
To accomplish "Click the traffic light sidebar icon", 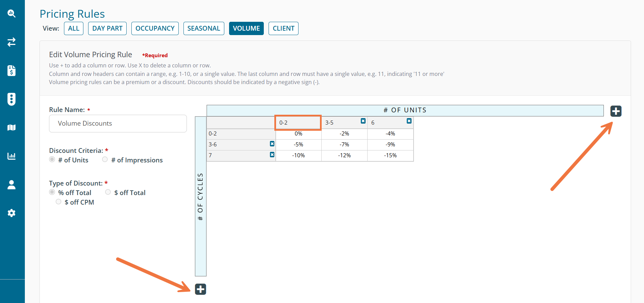I will pyautogui.click(x=12, y=99).
